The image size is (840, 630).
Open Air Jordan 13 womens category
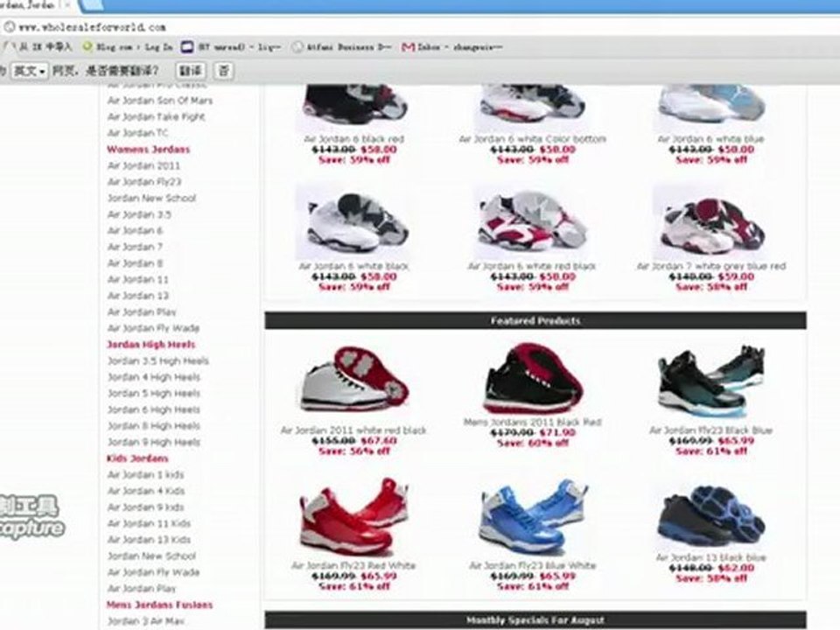coord(137,296)
